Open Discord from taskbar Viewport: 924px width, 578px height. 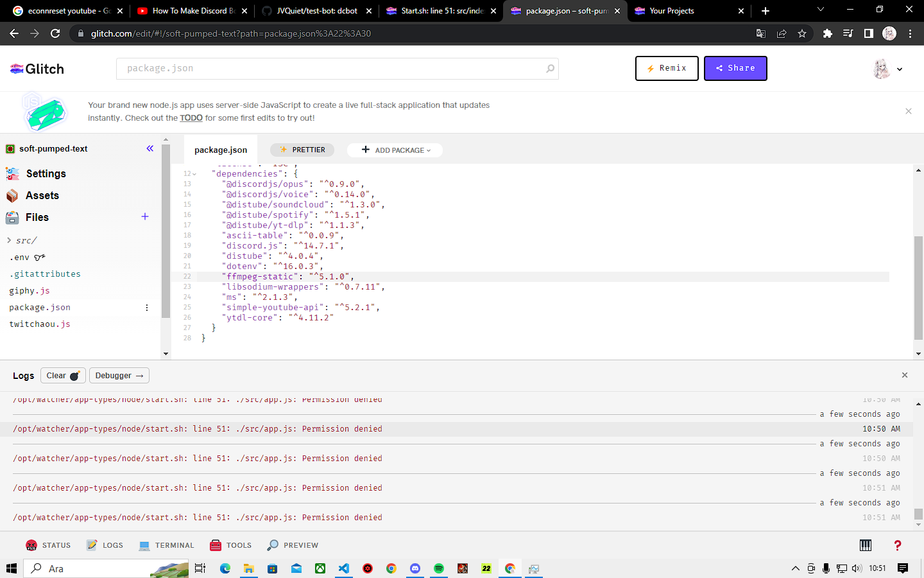click(x=415, y=568)
